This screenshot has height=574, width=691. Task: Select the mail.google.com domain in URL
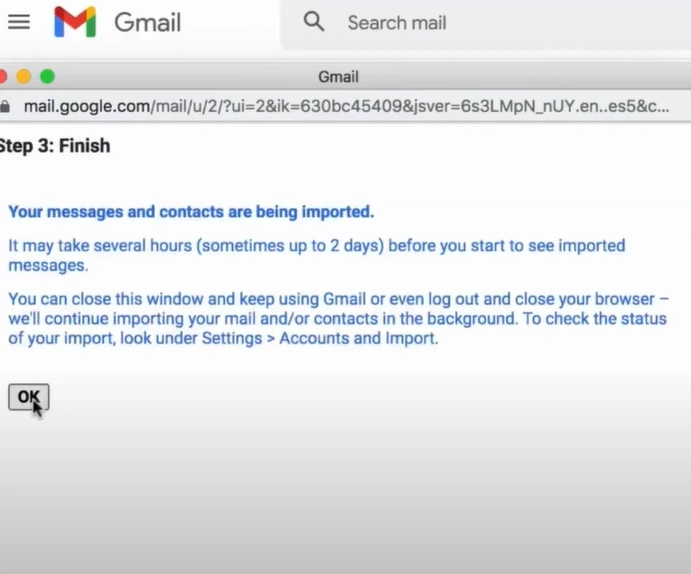87,106
